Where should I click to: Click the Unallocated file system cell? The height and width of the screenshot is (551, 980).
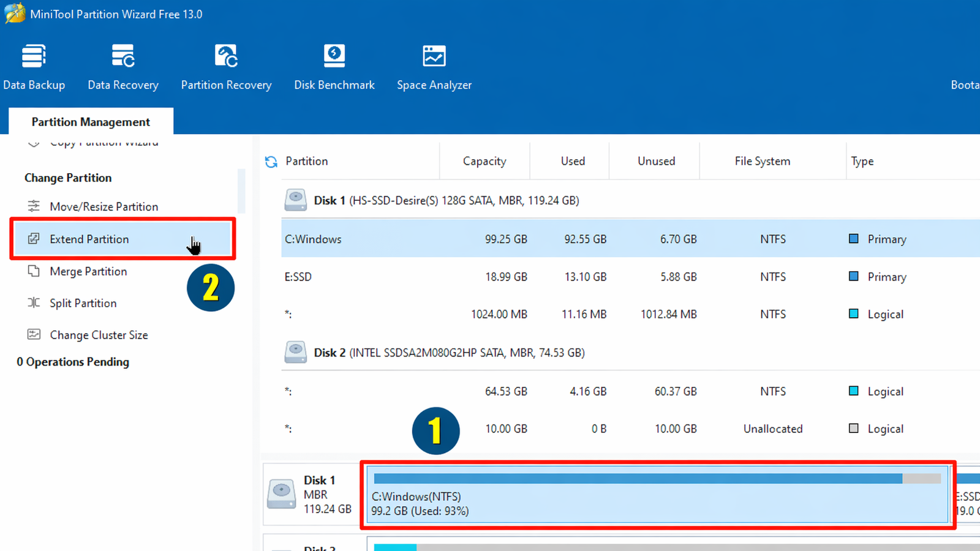click(773, 429)
